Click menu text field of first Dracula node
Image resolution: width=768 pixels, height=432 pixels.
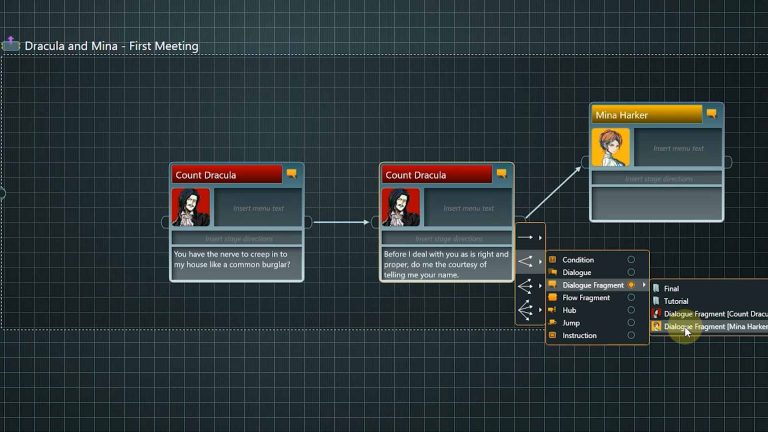coord(258,208)
